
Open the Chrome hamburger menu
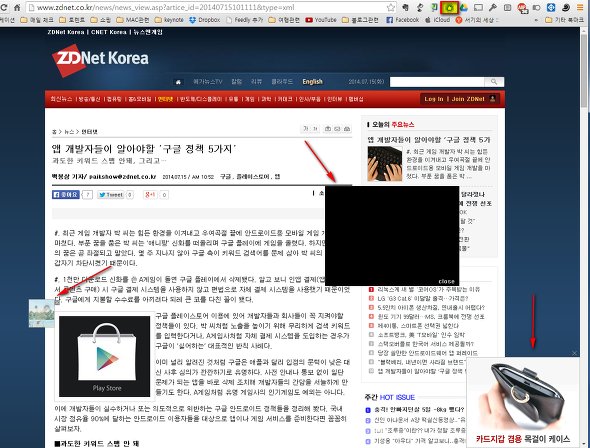click(580, 7)
